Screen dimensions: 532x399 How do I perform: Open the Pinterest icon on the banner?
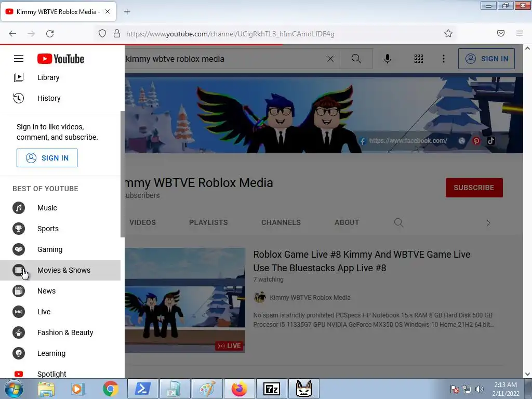476,141
